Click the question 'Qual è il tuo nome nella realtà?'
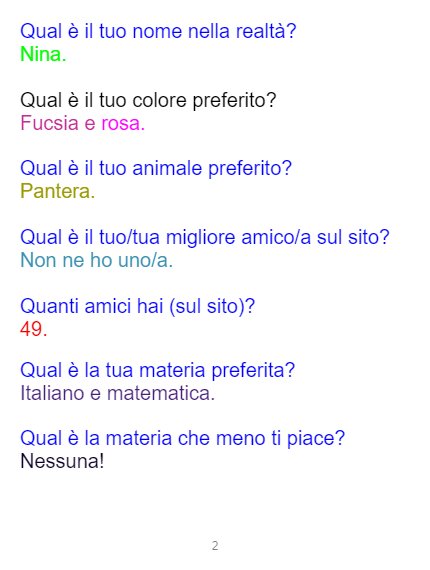The image size is (430, 570). [158, 31]
